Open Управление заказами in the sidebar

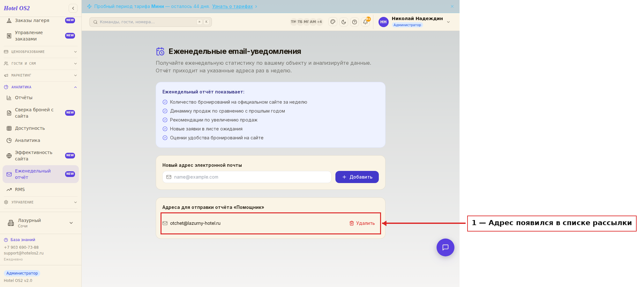click(41, 36)
